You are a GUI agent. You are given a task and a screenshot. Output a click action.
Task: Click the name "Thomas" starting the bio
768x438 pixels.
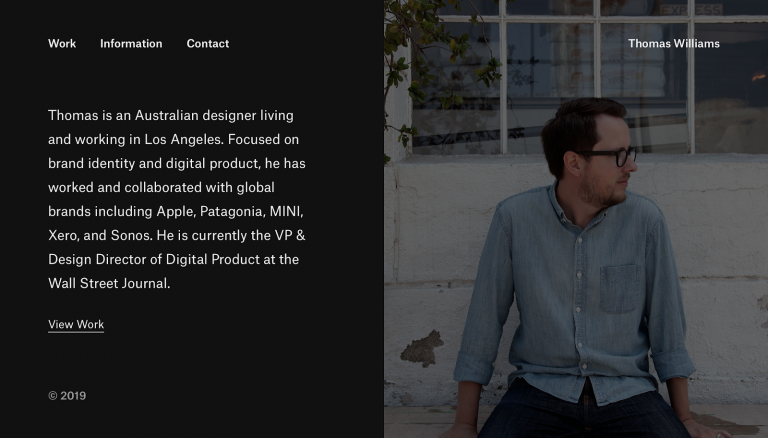pyautogui.click(x=73, y=115)
